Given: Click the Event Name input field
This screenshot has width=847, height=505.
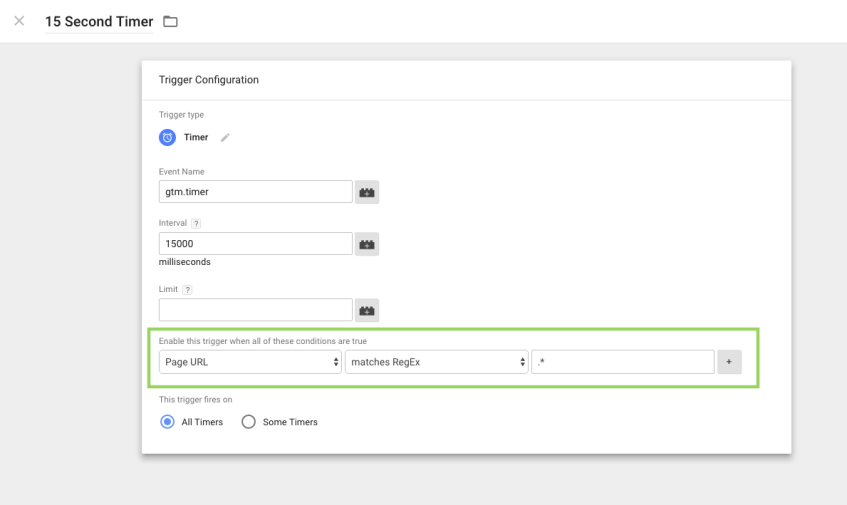Looking at the screenshot, I should (255, 192).
